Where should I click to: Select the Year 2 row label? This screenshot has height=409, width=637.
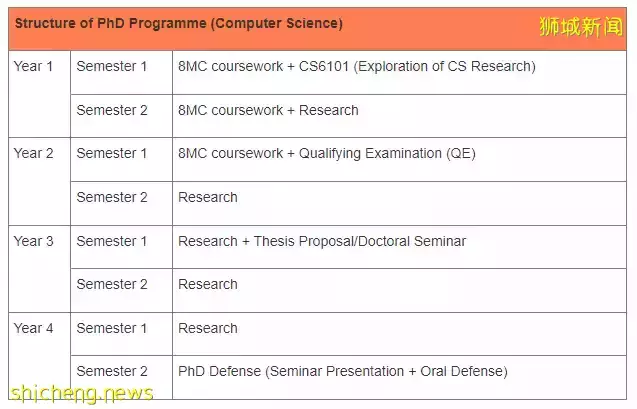click(33, 154)
